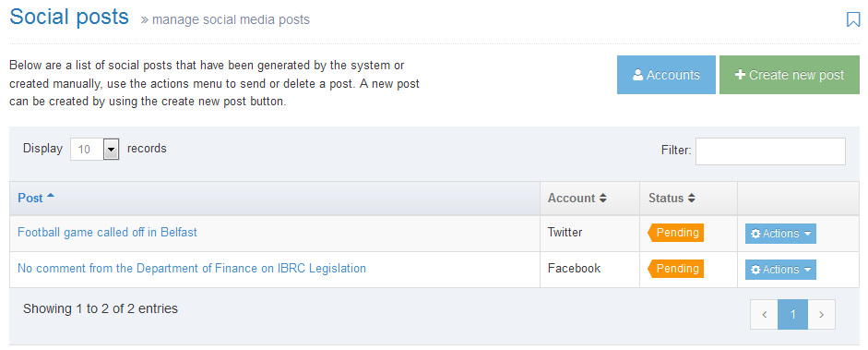Open the Accounts page
This screenshot has width=868, height=350.
click(x=666, y=75)
